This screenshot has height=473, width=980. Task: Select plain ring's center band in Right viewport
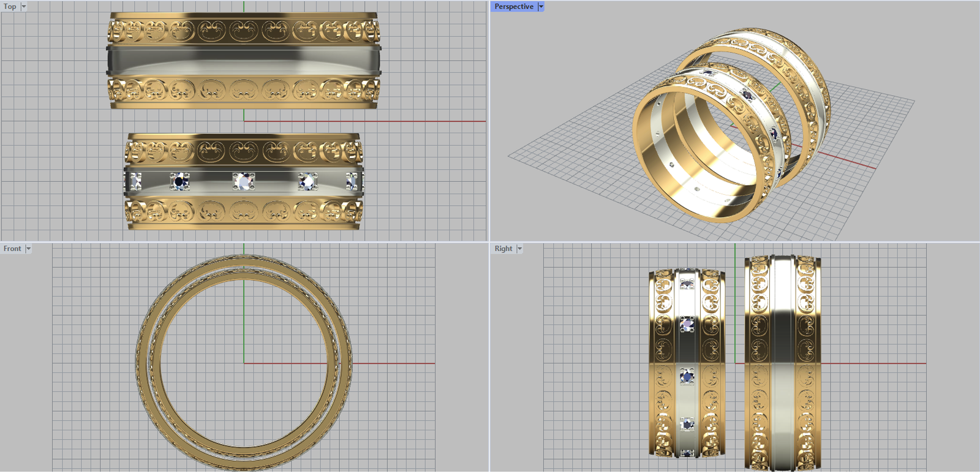click(782, 361)
